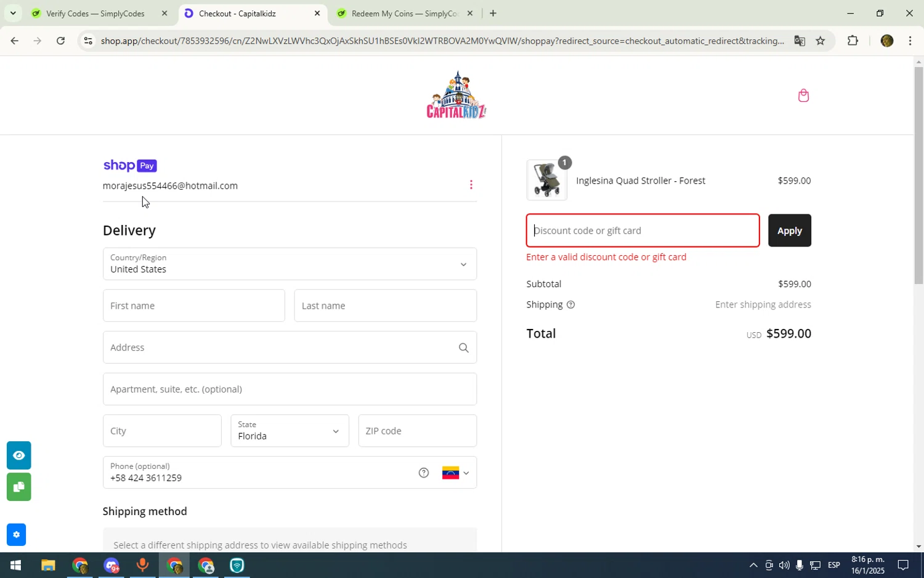The height and width of the screenshot is (578, 924).
Task: Open the notifications center icon
Action: [x=903, y=565]
